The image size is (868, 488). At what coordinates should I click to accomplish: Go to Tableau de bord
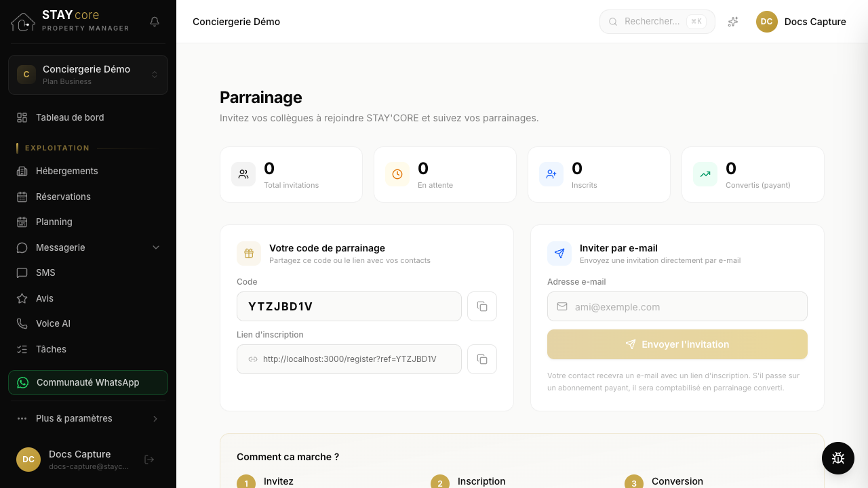(x=88, y=117)
